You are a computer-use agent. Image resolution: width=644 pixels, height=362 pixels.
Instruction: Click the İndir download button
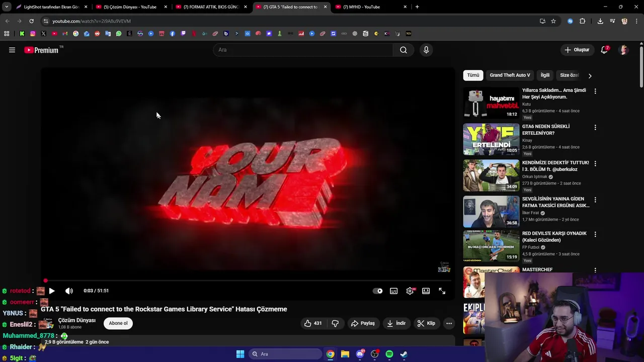tap(396, 323)
